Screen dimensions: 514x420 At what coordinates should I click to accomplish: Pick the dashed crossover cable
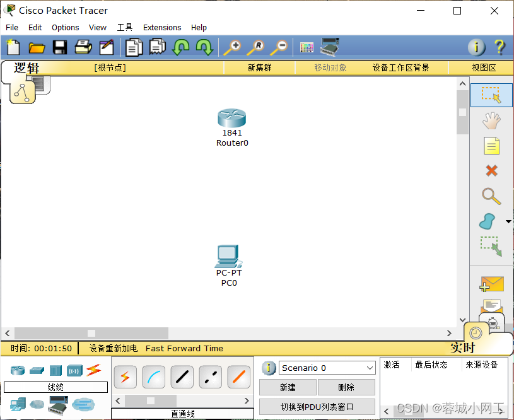pyautogui.click(x=211, y=377)
